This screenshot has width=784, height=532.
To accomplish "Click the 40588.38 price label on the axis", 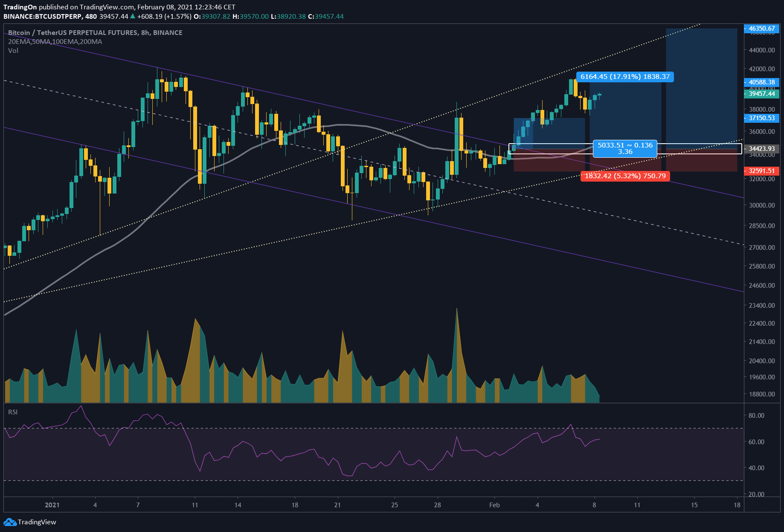I will click(x=762, y=82).
